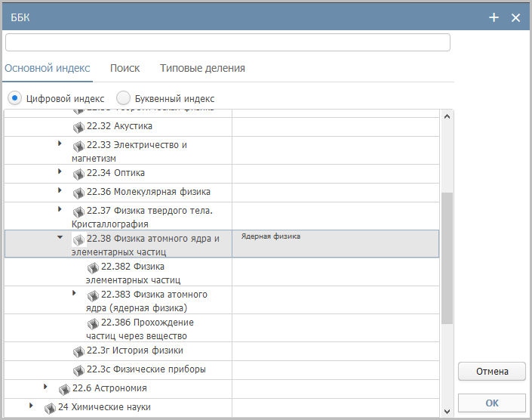The height and width of the screenshot is (420, 532).
Task: Click the icon beside 22.36 Молекулярная физика
Action: coord(78,193)
